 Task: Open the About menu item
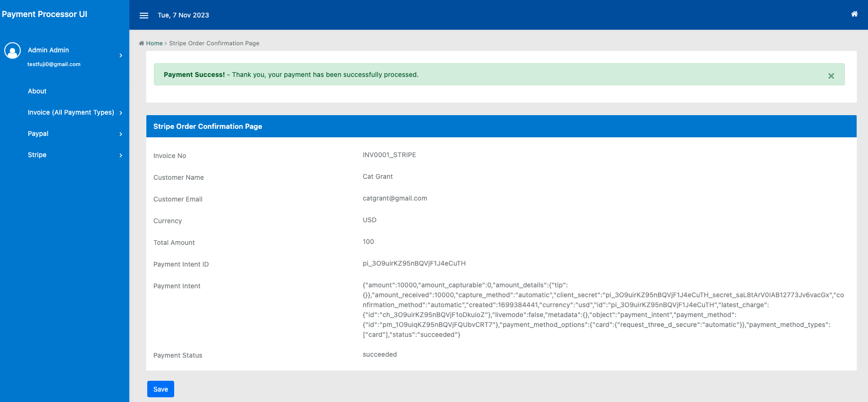click(x=37, y=91)
